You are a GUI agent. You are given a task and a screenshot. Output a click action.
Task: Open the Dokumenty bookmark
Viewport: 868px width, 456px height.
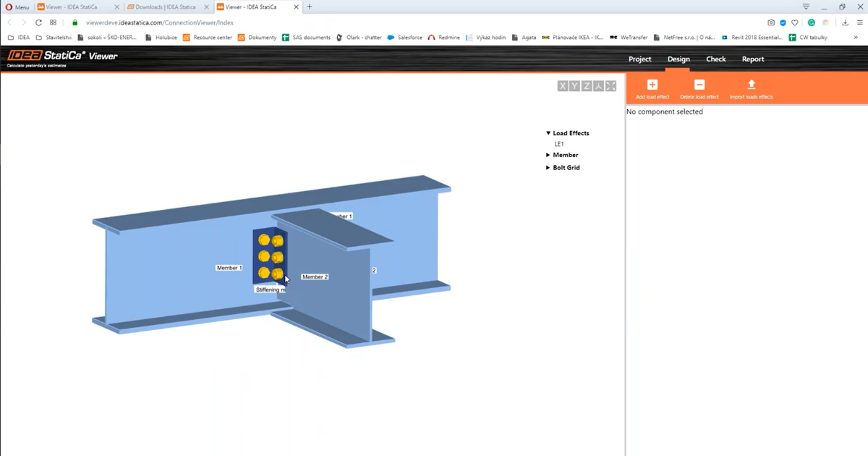click(258, 38)
